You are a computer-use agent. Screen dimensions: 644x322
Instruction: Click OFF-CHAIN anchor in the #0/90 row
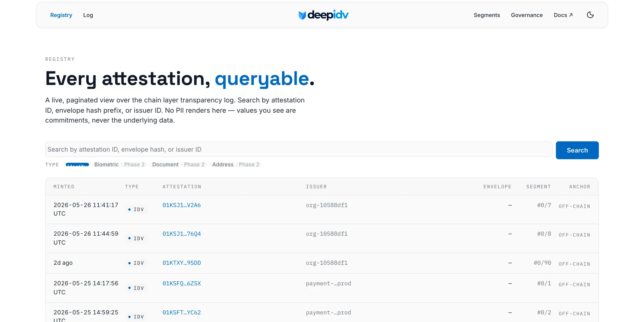(574, 264)
